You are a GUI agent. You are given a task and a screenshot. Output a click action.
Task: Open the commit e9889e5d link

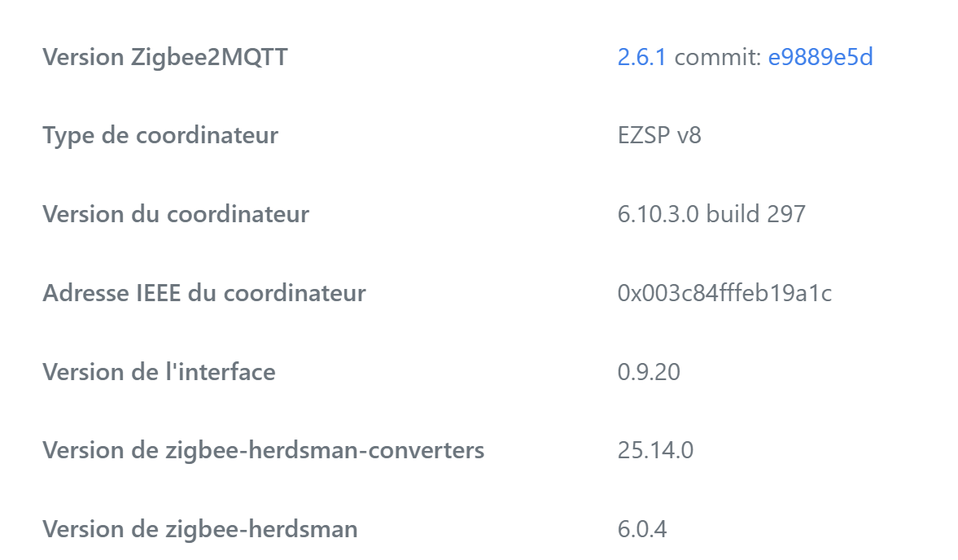[820, 57]
